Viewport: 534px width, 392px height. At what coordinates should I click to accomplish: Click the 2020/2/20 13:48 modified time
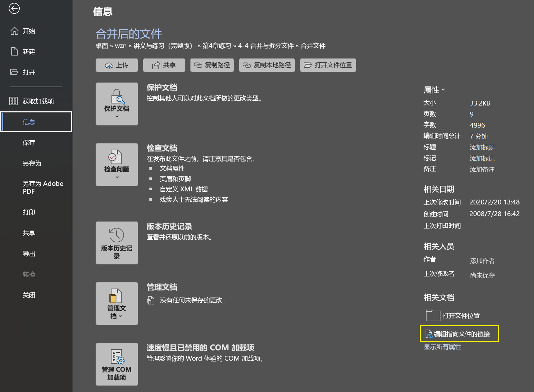494,202
